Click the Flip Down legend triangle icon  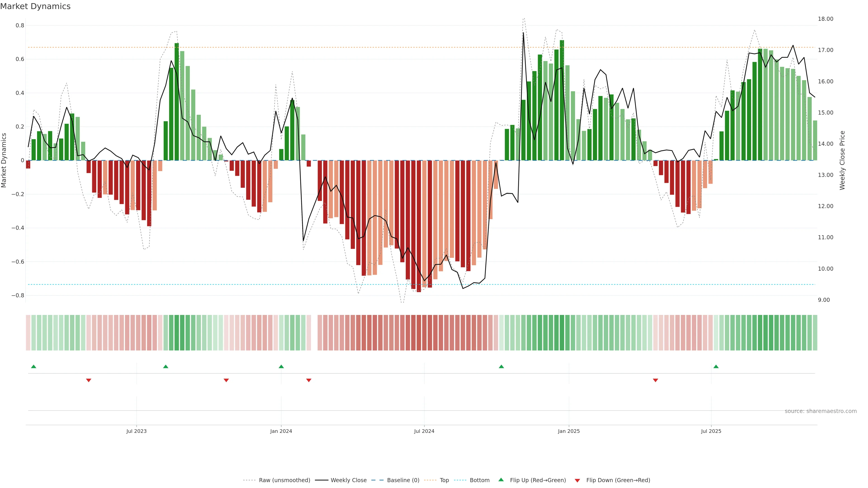[577, 481]
